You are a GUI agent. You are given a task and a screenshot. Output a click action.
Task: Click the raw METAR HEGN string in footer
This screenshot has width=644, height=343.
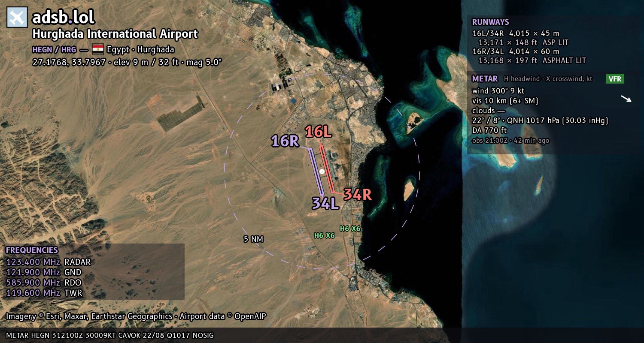click(110, 335)
